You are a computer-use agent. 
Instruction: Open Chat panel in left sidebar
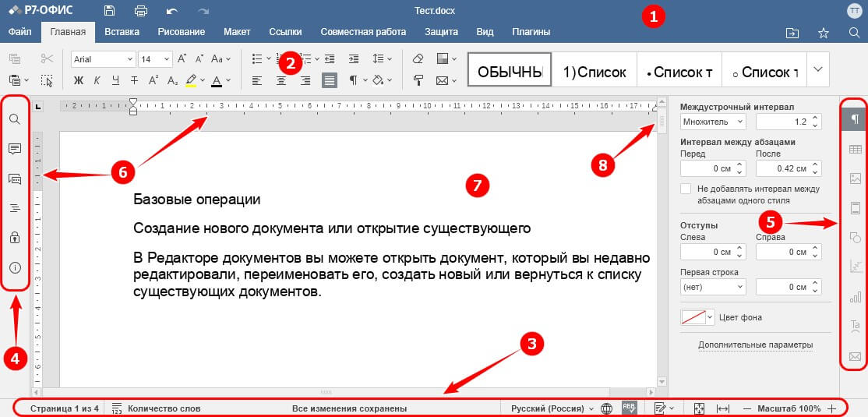pyautogui.click(x=15, y=178)
